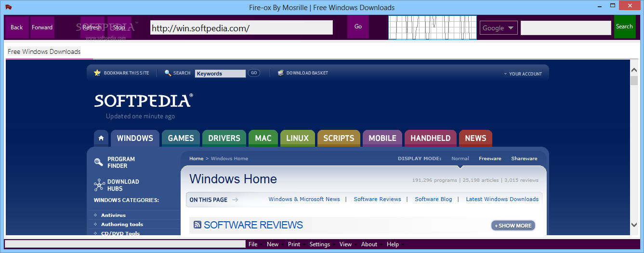Click the status progress bar at bottom
Image resolution: width=644 pixels, height=253 pixels.
[125, 244]
